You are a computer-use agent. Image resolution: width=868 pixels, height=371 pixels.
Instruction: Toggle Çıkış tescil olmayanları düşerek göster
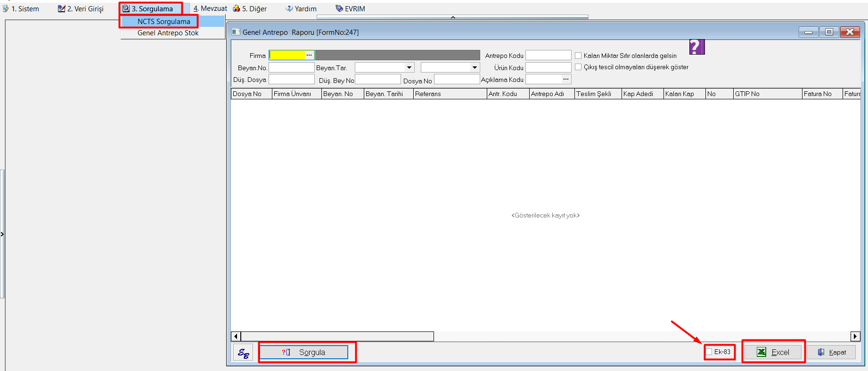(578, 67)
